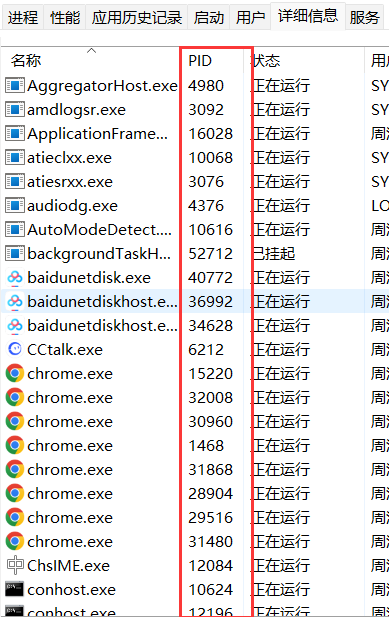Viewport: 389px width, 617px height.
Task: Click baidunetdiskhost icon with PID 36992
Action: coord(15,302)
